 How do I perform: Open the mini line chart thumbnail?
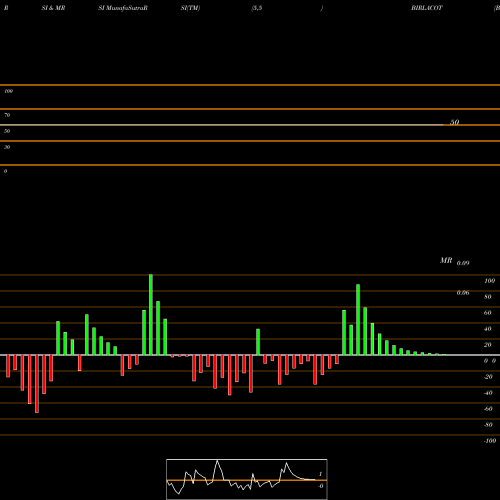click(x=247, y=479)
